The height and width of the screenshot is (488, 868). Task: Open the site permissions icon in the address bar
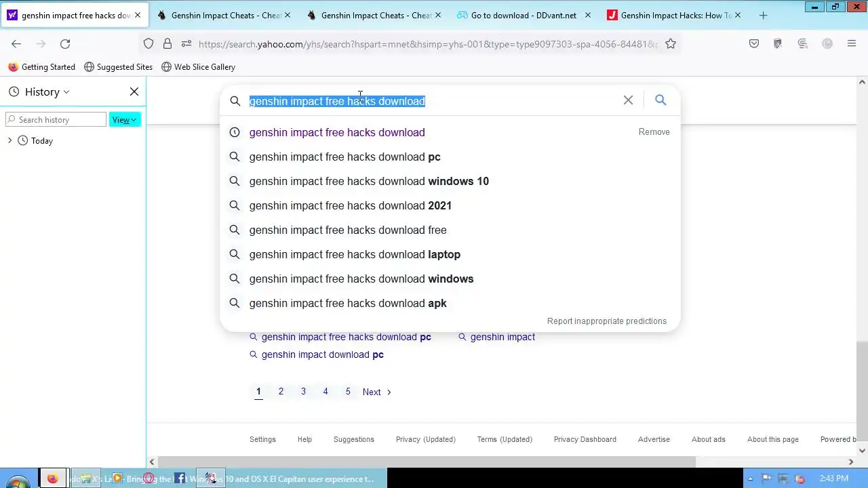click(186, 43)
